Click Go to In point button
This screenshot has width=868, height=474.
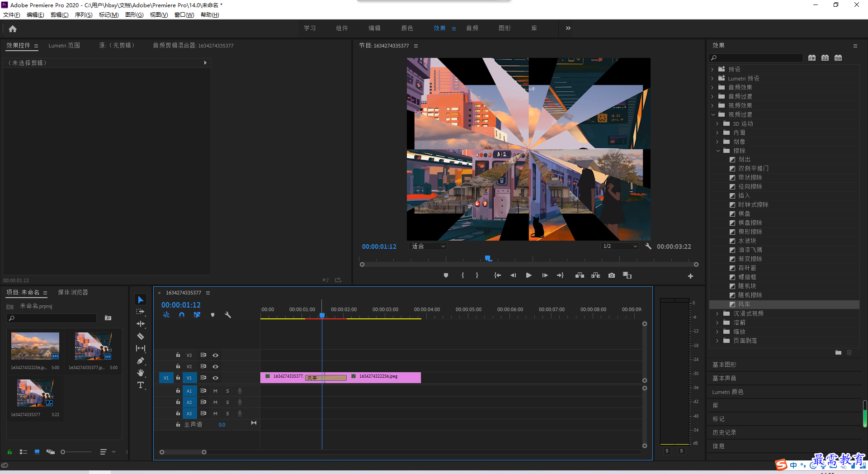tap(497, 275)
